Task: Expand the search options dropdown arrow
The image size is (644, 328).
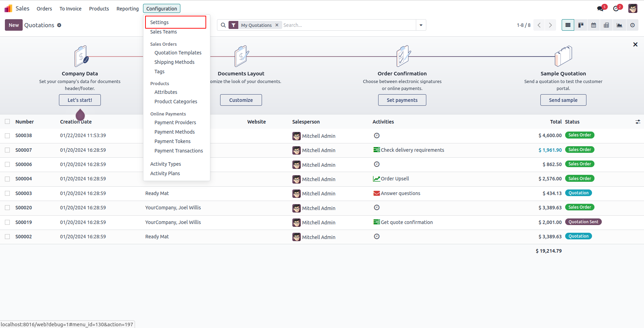Action: tap(421, 25)
